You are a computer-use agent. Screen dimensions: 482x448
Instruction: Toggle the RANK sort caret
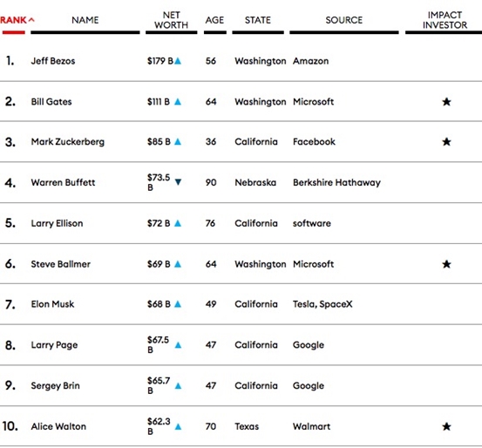coord(31,20)
